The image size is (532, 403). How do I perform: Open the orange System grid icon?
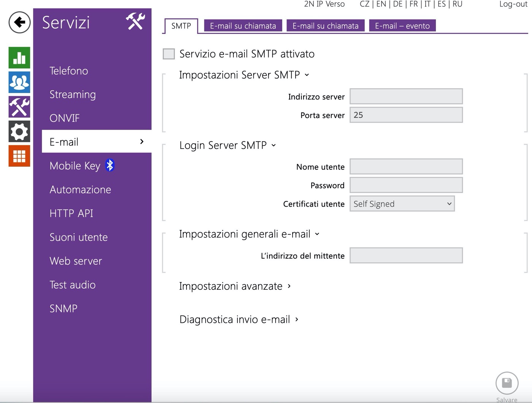point(19,156)
